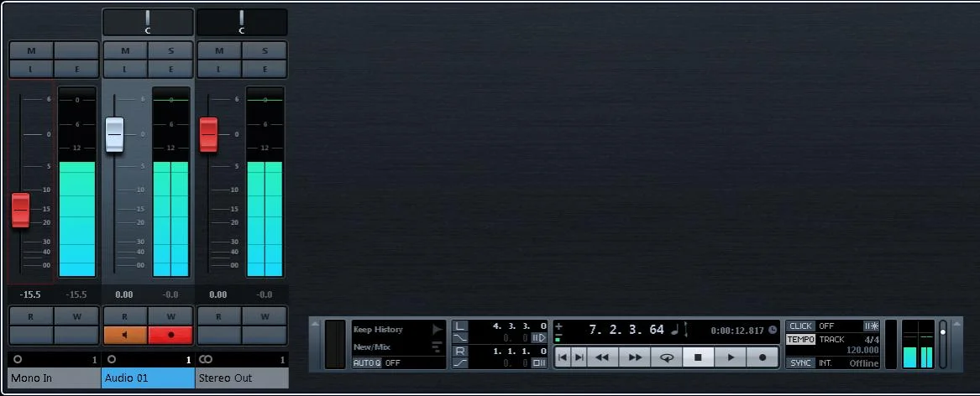Toggle the Cycle loop button in transport

[666, 357]
